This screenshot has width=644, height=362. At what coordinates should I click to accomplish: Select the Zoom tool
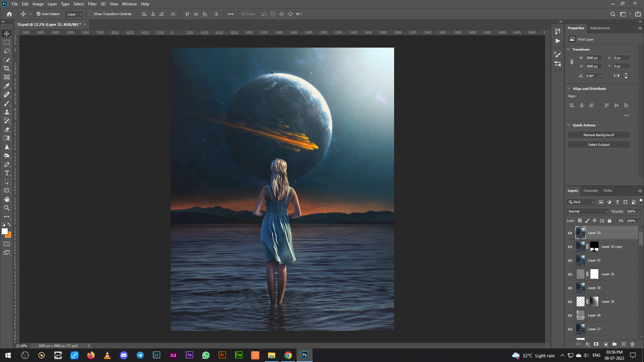pyautogui.click(x=7, y=208)
